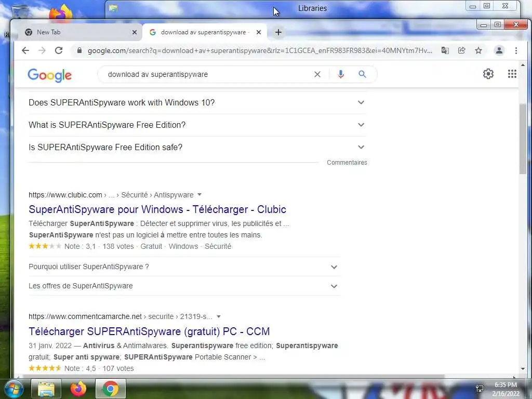Click network icon in system tray

[x=480, y=389]
